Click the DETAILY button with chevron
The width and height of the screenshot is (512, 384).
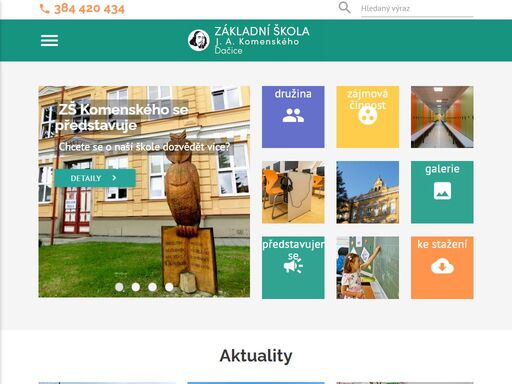point(95,178)
